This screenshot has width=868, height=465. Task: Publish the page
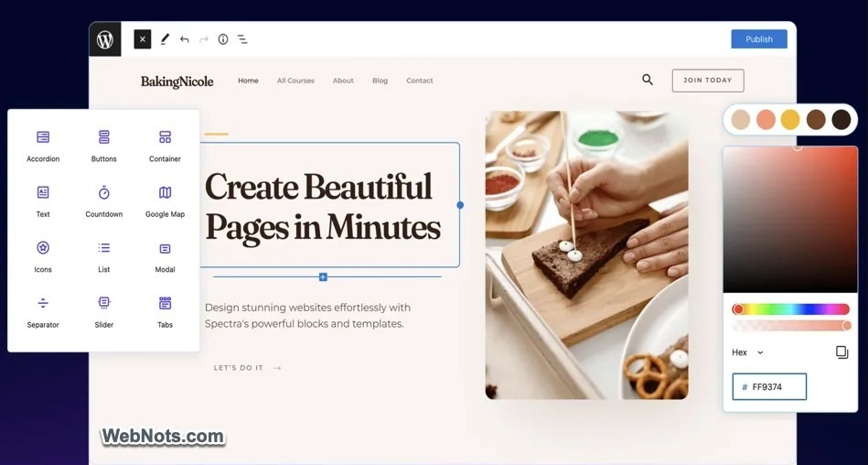point(759,38)
